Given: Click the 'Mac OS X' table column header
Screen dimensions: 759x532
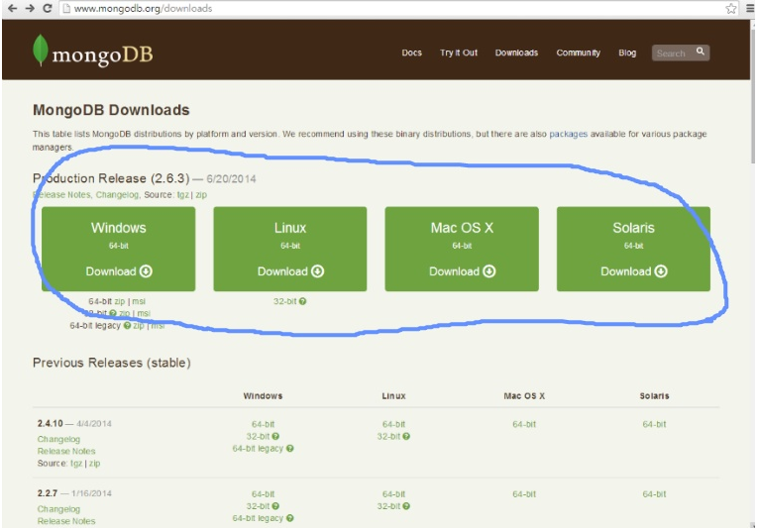Looking at the screenshot, I should pyautogui.click(x=524, y=396).
